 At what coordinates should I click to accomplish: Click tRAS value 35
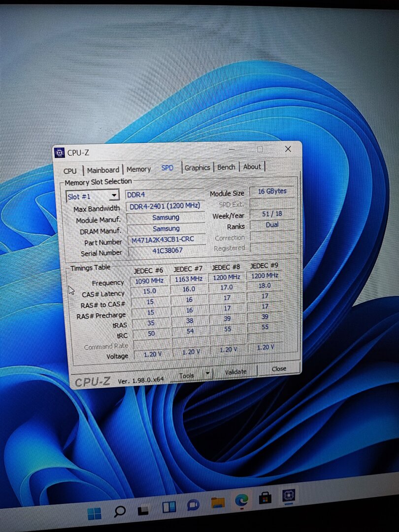point(151,323)
